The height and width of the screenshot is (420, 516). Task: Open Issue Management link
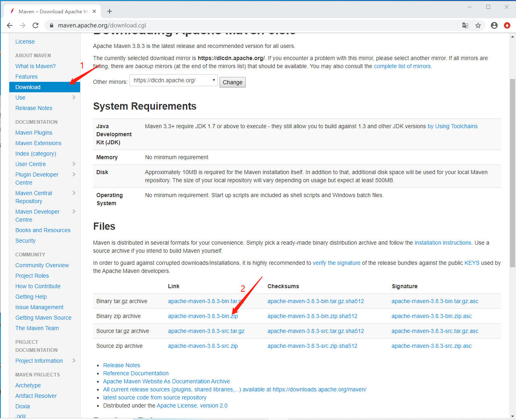tap(39, 307)
